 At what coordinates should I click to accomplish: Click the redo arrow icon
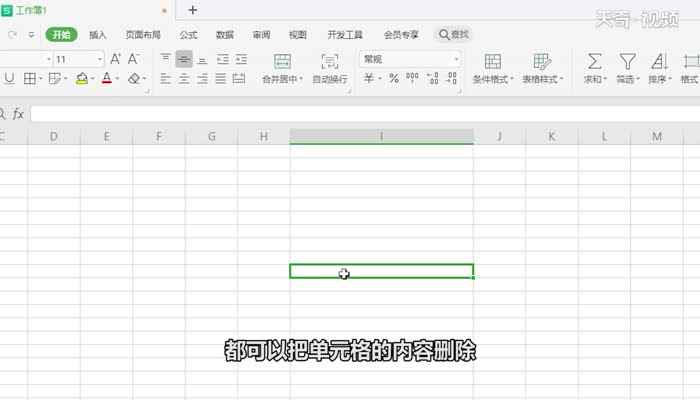tap(12, 34)
